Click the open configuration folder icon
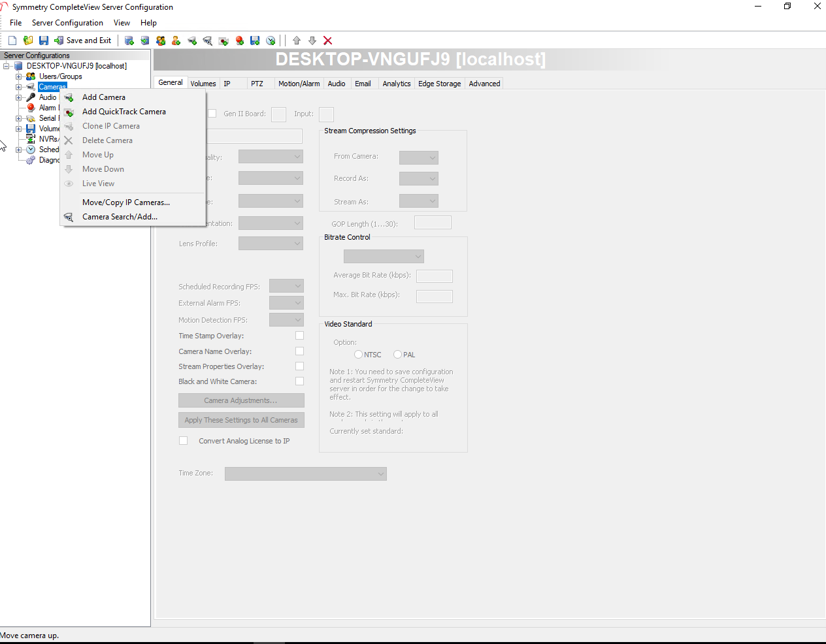Screen dimensions: 826x644 (28, 40)
